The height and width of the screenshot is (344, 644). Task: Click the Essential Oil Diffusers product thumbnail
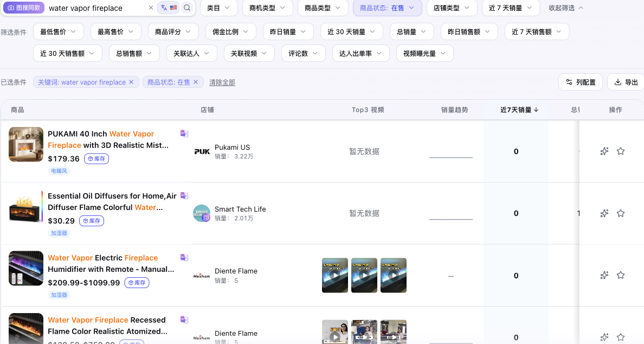pos(26,206)
